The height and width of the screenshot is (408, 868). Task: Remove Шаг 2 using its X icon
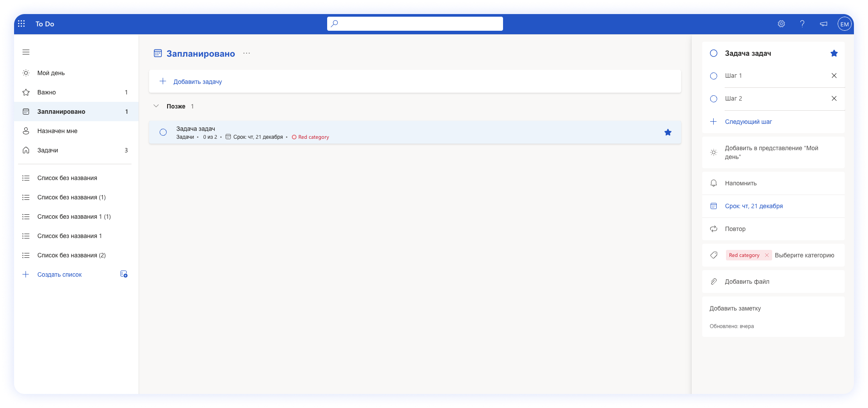coord(834,98)
